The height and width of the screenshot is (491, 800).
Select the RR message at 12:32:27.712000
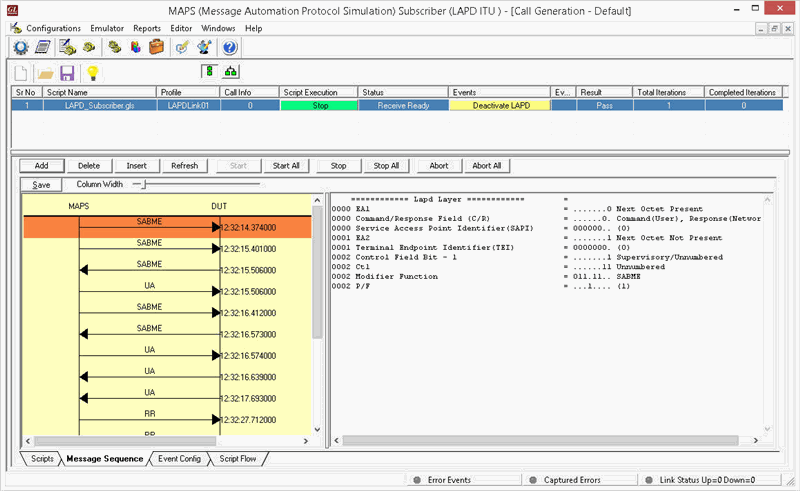(167, 420)
